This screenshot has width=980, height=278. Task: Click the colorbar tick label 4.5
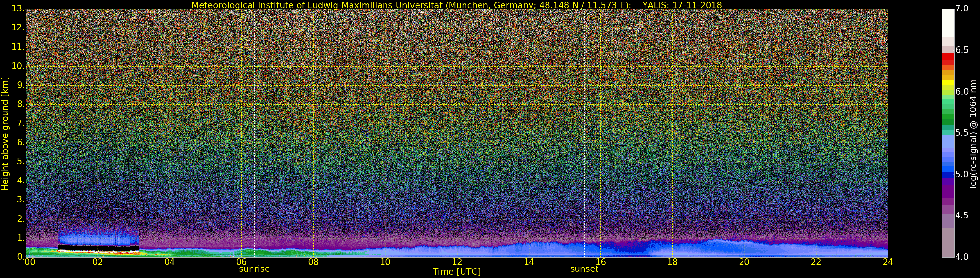point(962,216)
